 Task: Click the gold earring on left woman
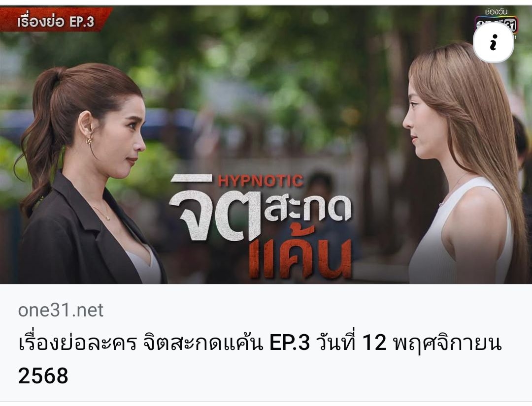pyautogui.click(x=89, y=140)
